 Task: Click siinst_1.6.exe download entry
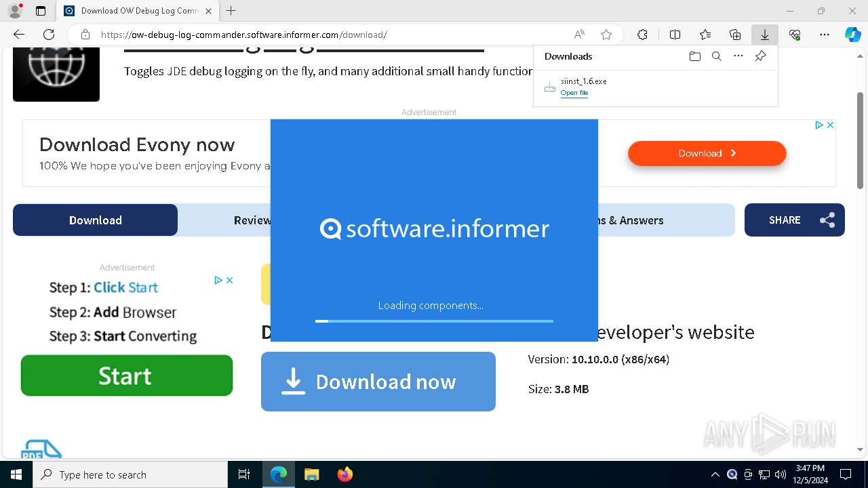[655, 87]
